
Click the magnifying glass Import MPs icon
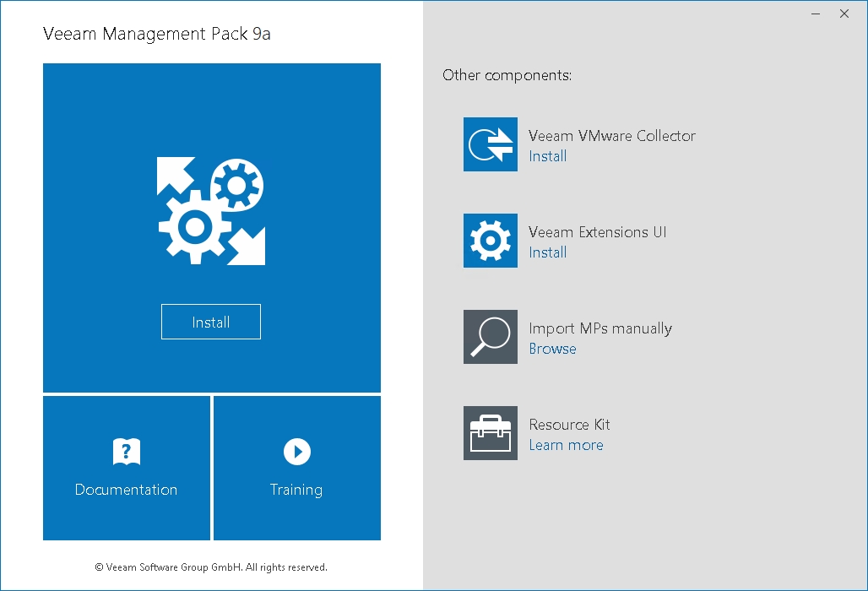pyautogui.click(x=491, y=337)
